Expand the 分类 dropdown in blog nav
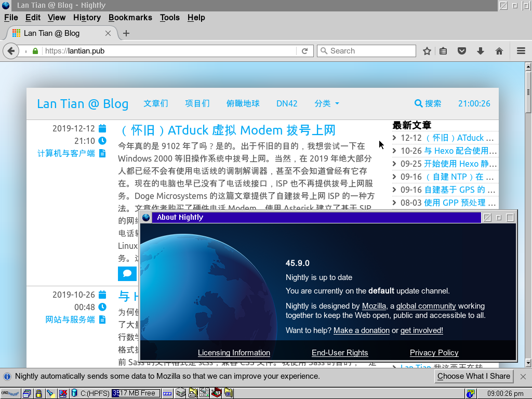Screen dimensions: 532x399 coord(327,103)
